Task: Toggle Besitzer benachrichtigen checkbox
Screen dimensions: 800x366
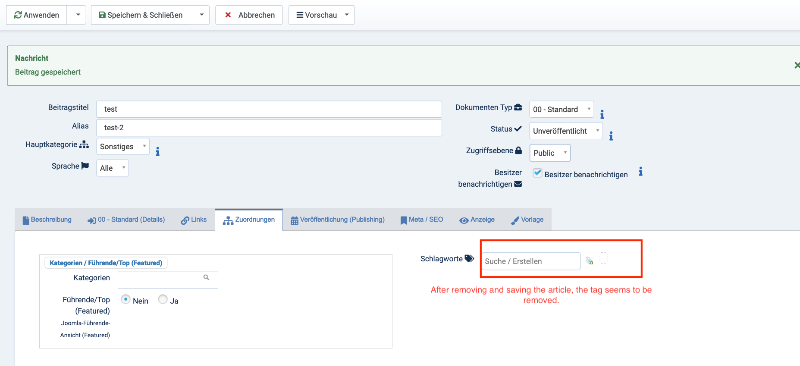Action: (537, 173)
